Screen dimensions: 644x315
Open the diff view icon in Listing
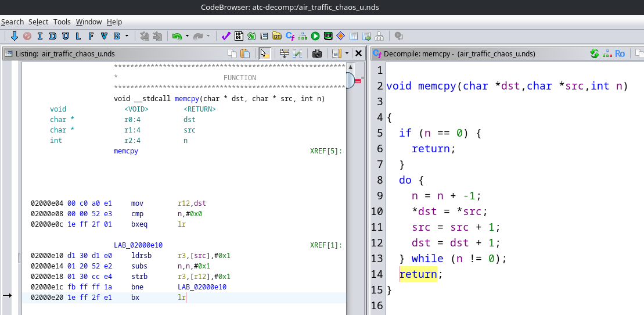pyautogui.click(x=297, y=53)
